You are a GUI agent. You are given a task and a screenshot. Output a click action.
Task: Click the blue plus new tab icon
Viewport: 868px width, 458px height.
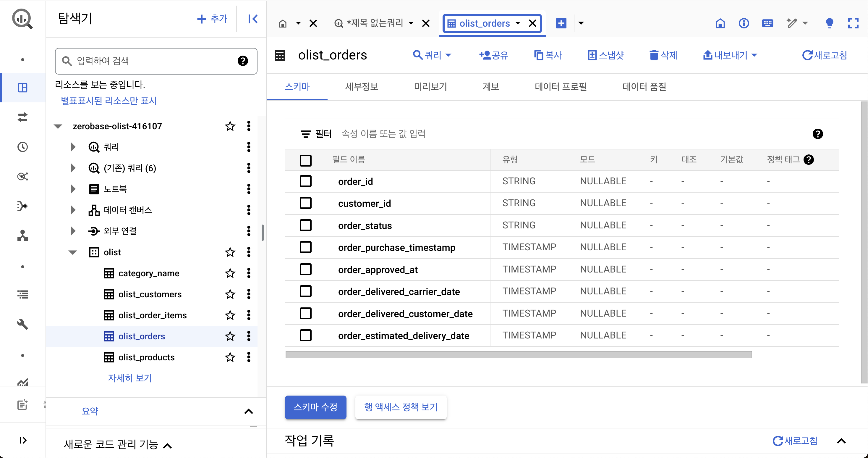pyautogui.click(x=561, y=23)
